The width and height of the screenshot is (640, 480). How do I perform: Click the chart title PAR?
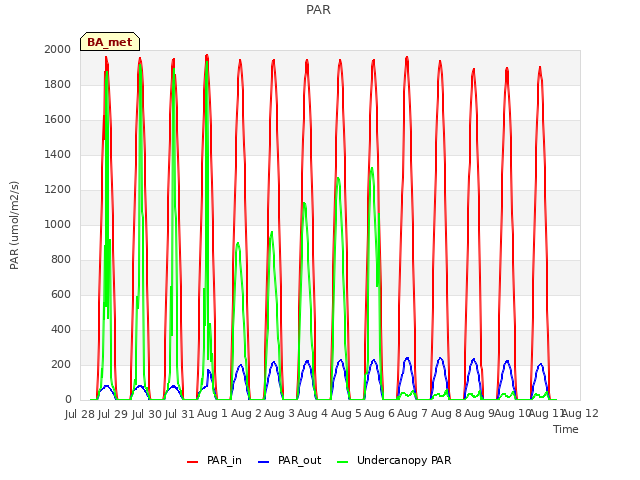(318, 9)
